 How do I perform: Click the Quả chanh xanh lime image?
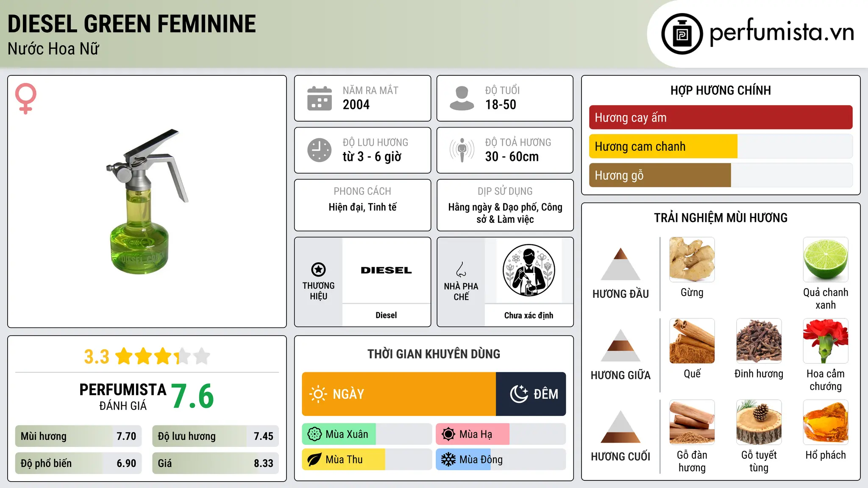tap(826, 260)
